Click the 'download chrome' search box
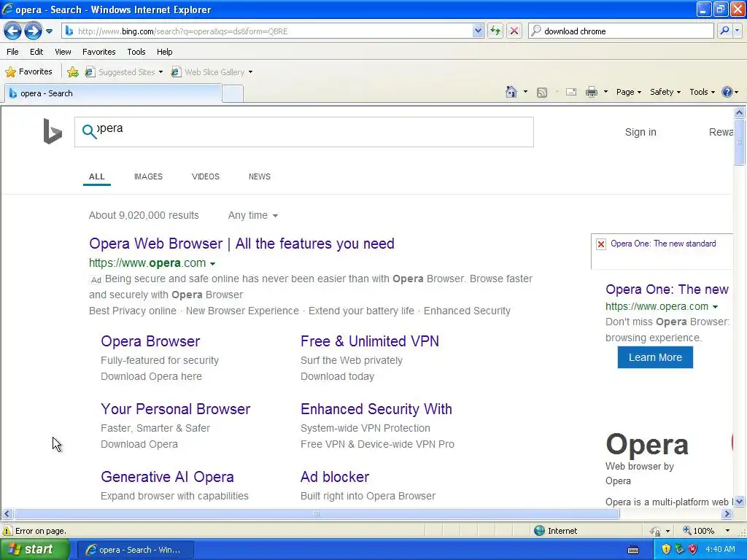 pyautogui.click(x=622, y=31)
